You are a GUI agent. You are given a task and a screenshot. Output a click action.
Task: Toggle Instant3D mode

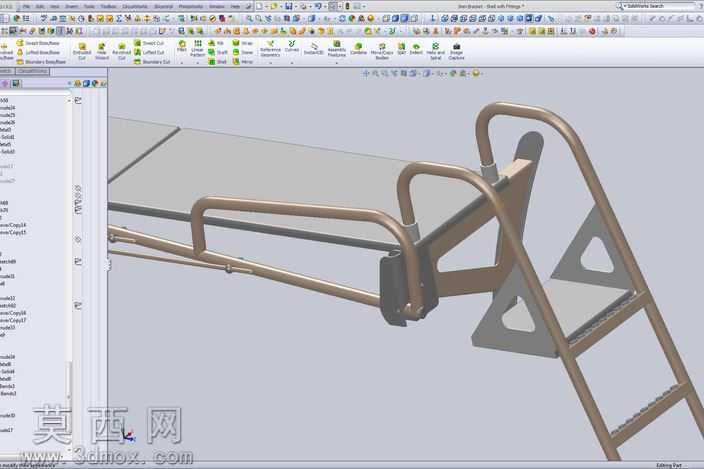click(313, 49)
